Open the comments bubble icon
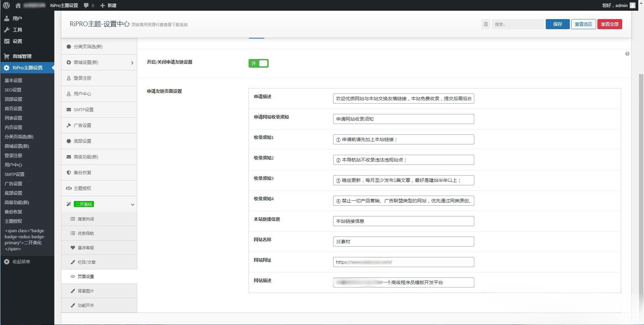The image size is (644, 325). click(86, 5)
